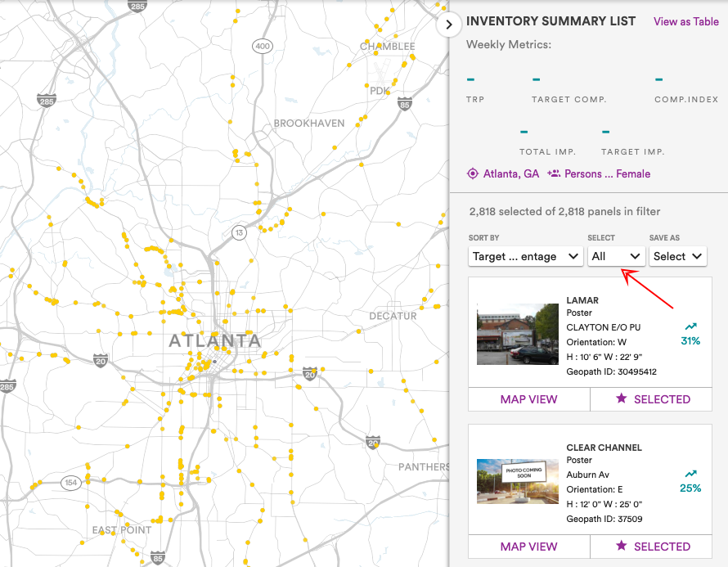Viewport: 728px width, 567px height.
Task: Open the Clear Channel photo coming soon thumbnail
Action: [x=518, y=482]
